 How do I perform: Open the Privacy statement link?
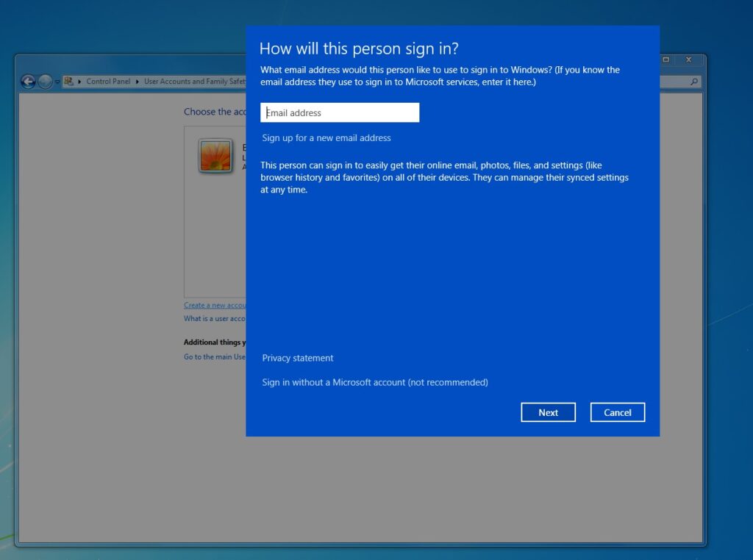pyautogui.click(x=298, y=358)
